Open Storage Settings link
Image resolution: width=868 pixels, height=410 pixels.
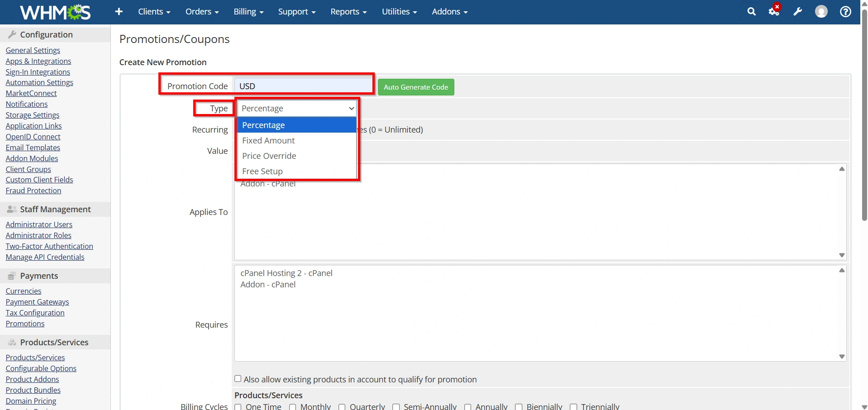33,115
